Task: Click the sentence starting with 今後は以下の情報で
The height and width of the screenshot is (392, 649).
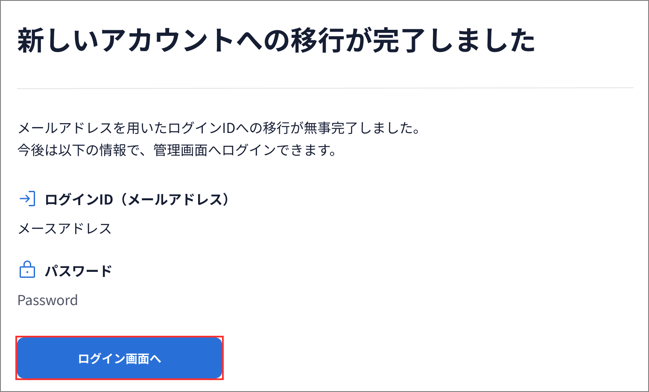Action: [177, 150]
